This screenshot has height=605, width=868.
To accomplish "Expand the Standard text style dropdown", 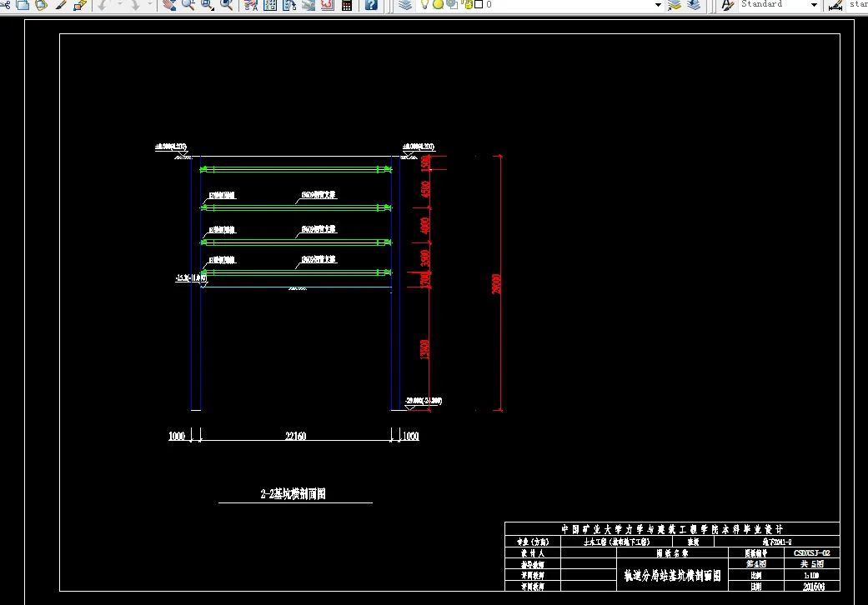I will click(814, 4).
